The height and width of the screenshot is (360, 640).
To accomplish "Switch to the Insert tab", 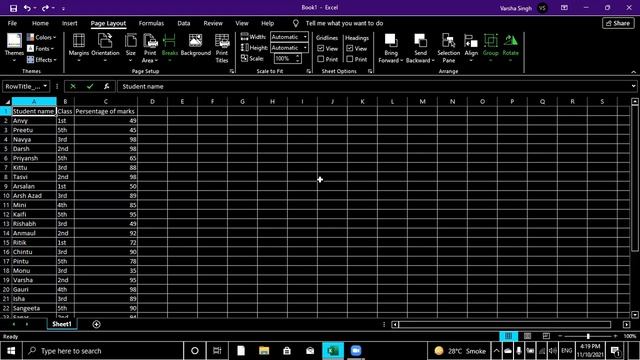I will (x=69, y=23).
